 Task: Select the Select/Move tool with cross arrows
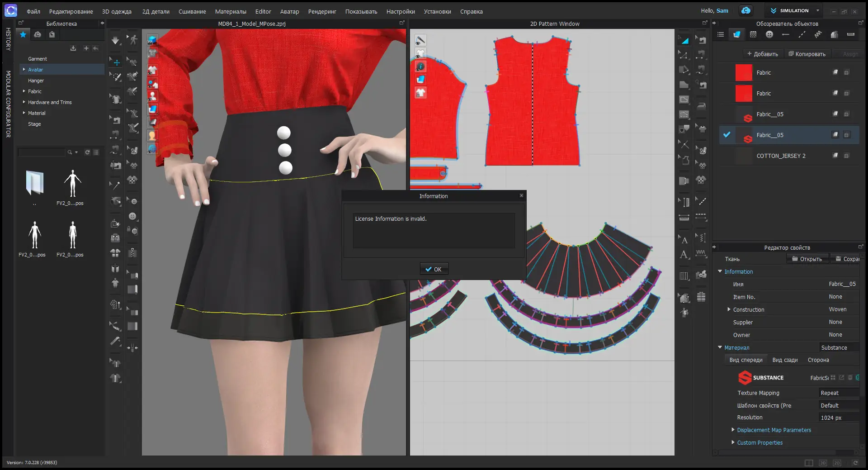point(116,62)
